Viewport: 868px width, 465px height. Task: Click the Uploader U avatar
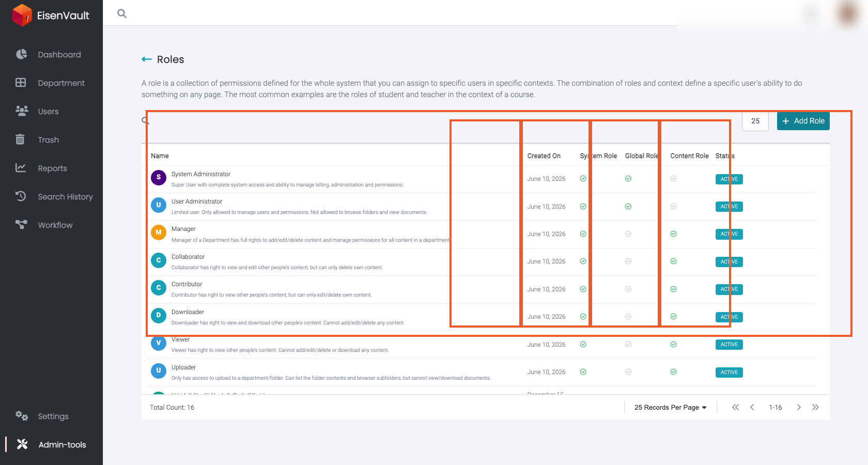pyautogui.click(x=159, y=370)
